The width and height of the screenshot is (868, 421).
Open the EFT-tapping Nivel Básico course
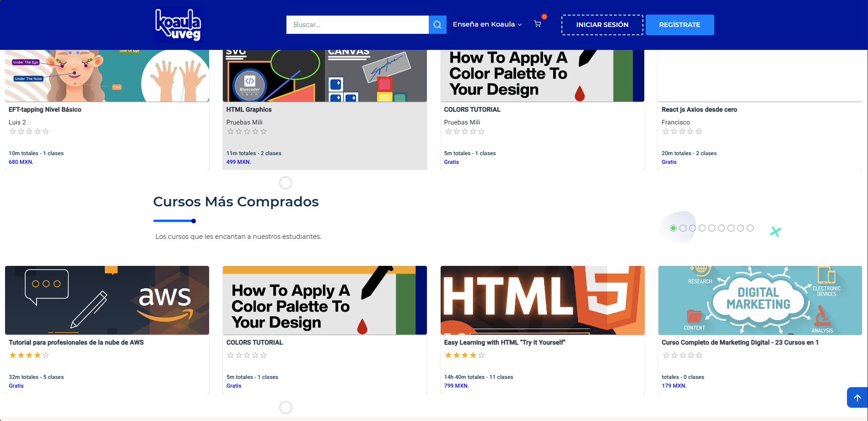tap(45, 110)
